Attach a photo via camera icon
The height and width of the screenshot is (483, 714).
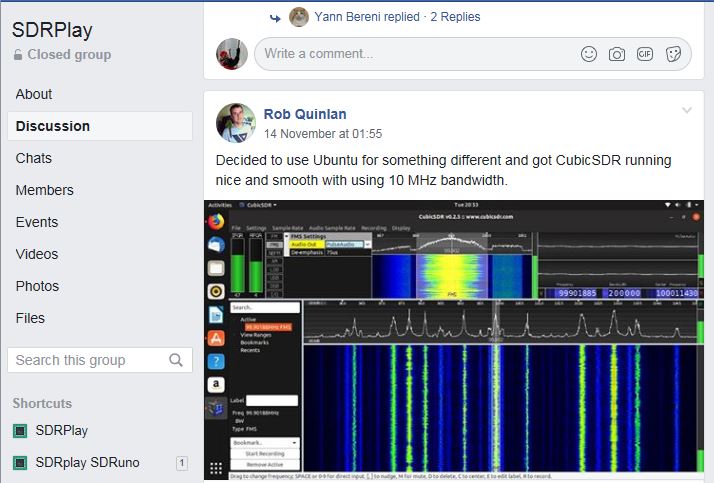[x=617, y=55]
